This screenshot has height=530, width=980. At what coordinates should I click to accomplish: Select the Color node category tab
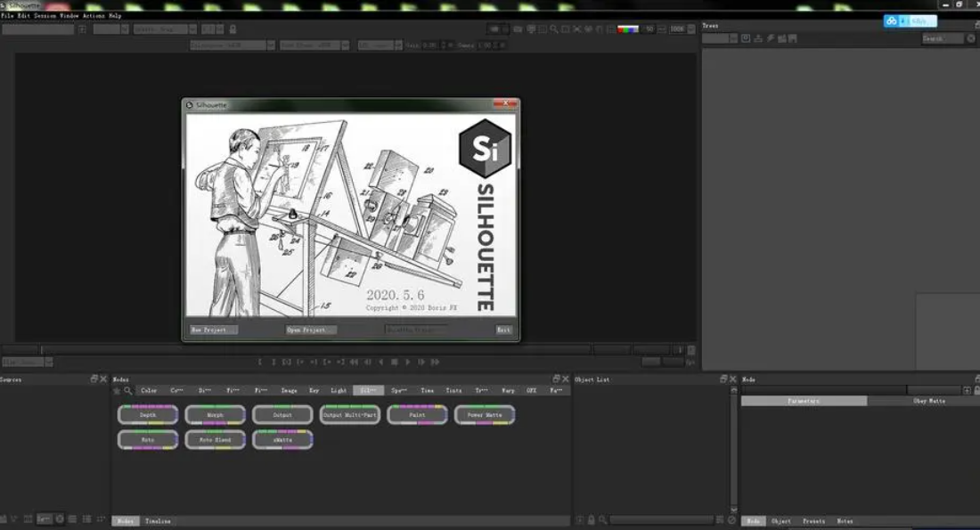(x=149, y=391)
